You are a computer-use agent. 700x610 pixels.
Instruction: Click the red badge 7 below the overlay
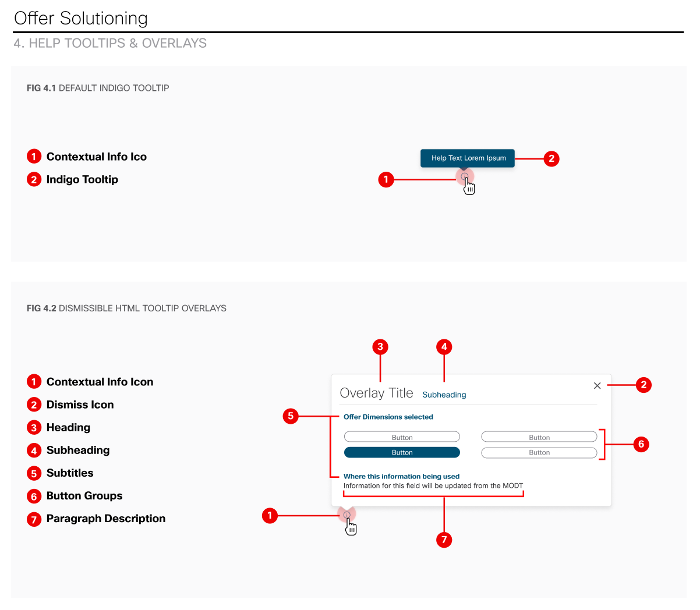(444, 540)
